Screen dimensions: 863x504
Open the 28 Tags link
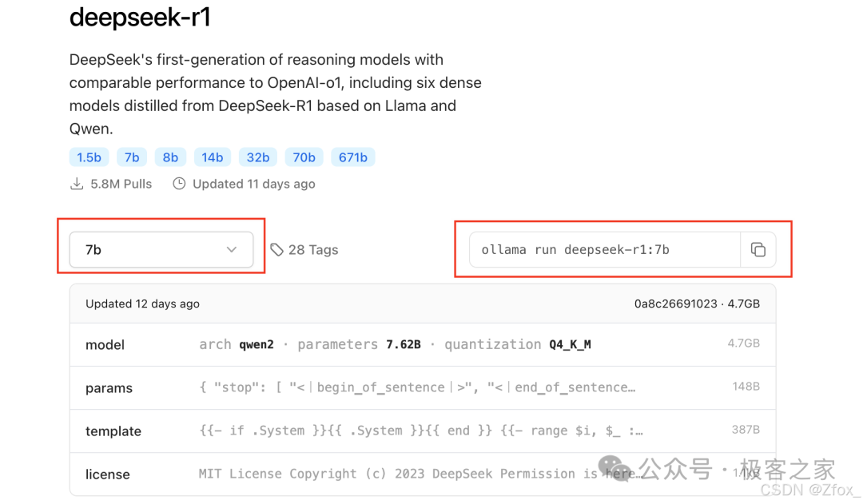tap(304, 250)
